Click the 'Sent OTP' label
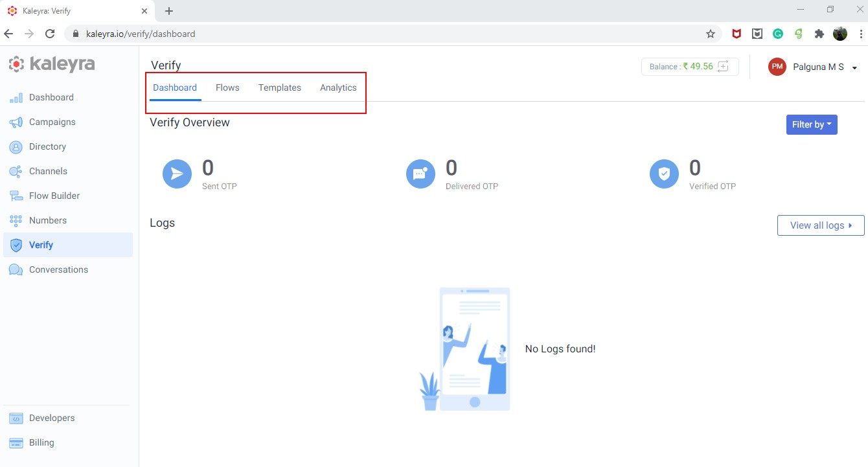Viewport: 868px width, 467px height. coord(220,186)
